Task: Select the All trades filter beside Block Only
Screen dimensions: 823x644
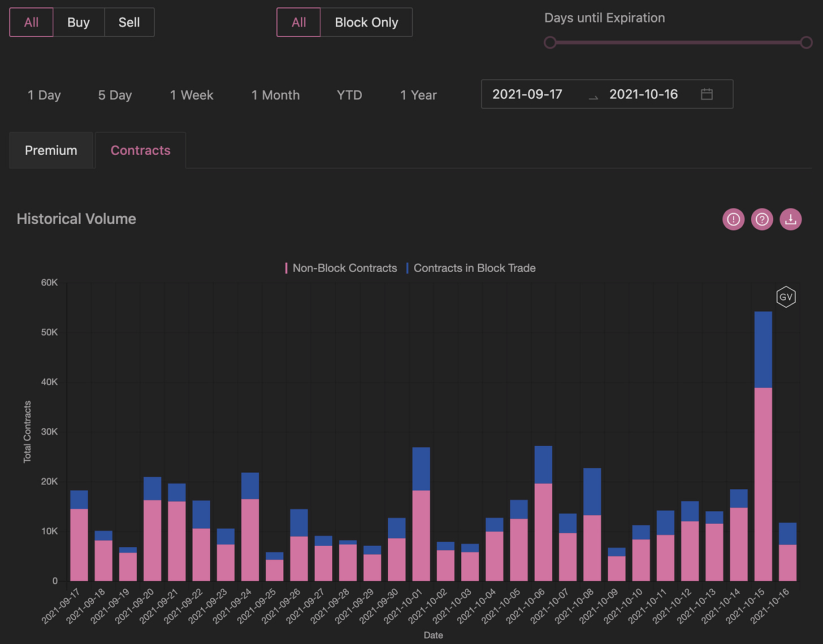Action: [298, 23]
